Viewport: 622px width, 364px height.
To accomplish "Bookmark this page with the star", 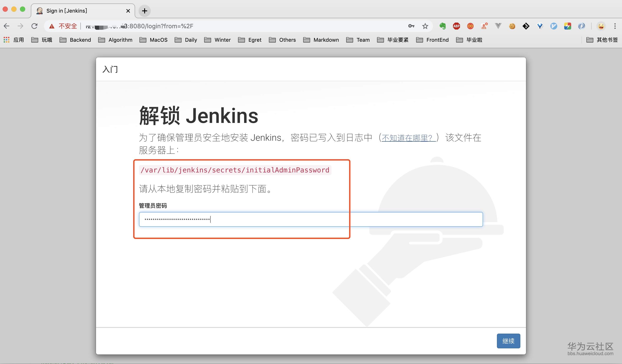I will [425, 26].
